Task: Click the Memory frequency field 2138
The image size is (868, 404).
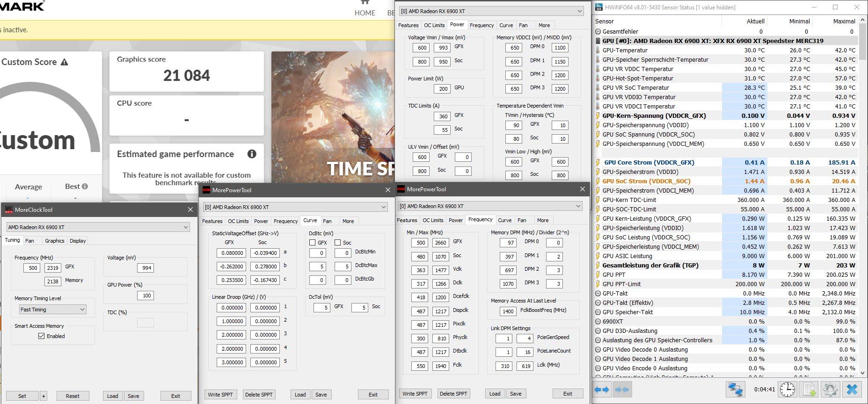Action: coord(52,281)
